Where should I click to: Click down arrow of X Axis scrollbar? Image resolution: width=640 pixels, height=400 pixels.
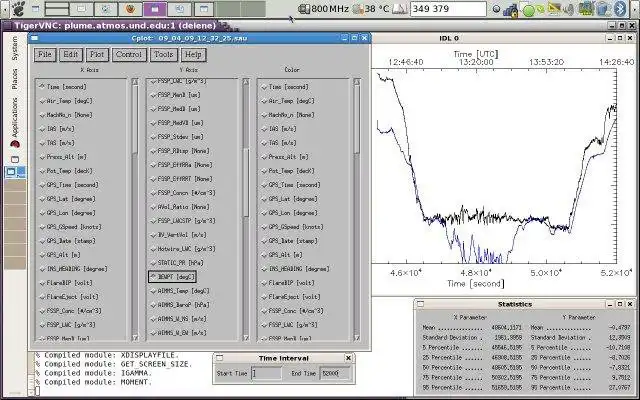pos(135,338)
